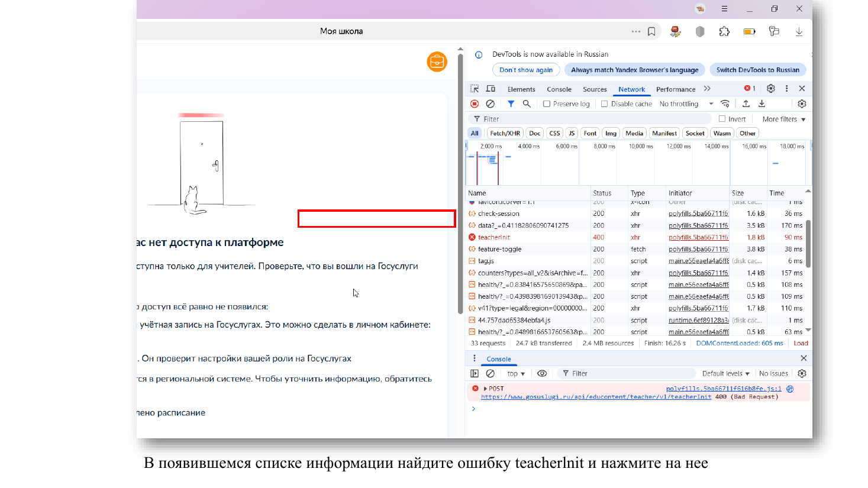The height and width of the screenshot is (488, 868).
Task: Open the top context dropdown
Action: click(x=516, y=373)
